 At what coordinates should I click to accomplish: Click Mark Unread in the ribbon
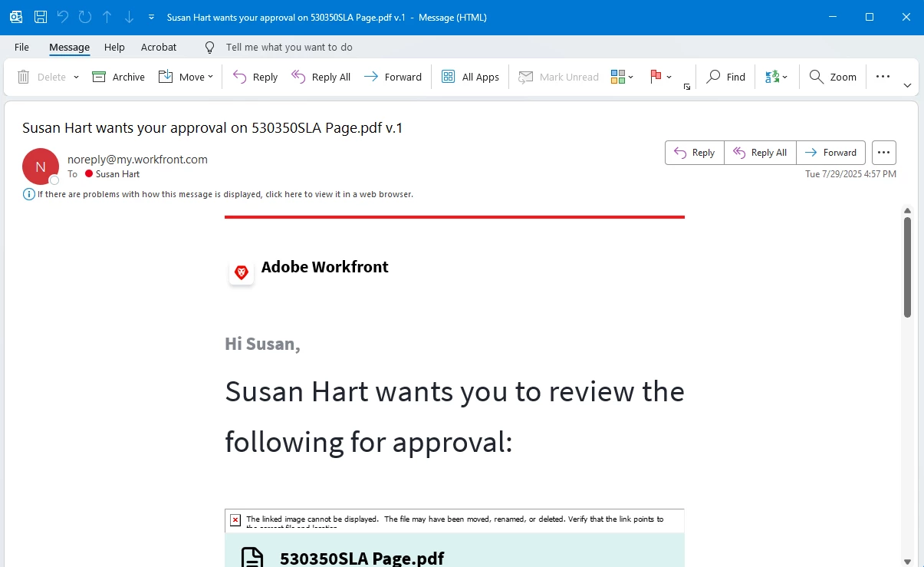tap(559, 77)
